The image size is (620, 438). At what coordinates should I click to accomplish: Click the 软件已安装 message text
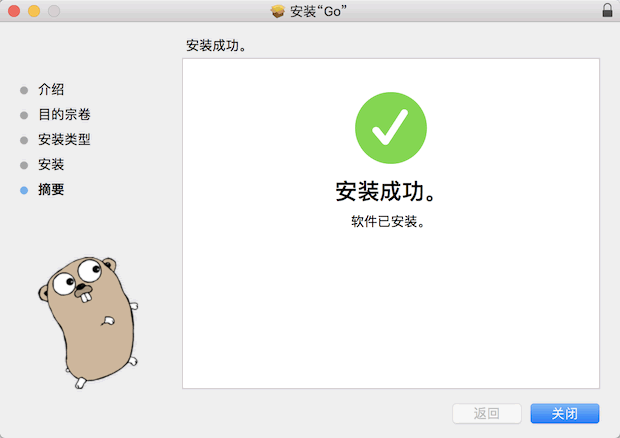pyautogui.click(x=390, y=222)
